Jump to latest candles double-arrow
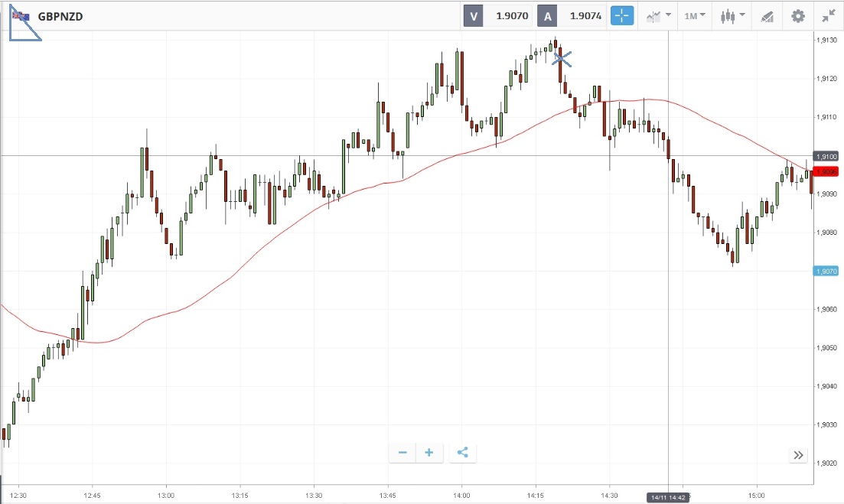This screenshot has height=504, width=844. coord(798,455)
